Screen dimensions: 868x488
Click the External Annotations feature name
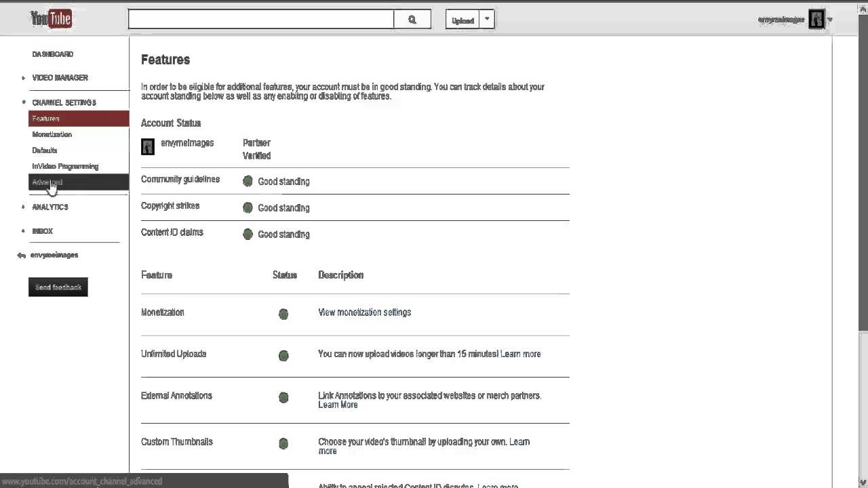(176, 396)
